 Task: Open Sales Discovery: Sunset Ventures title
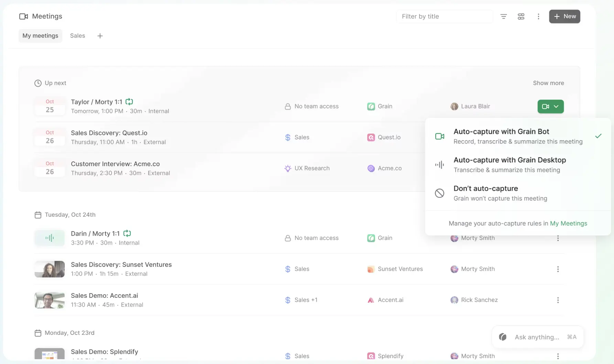tap(121, 265)
